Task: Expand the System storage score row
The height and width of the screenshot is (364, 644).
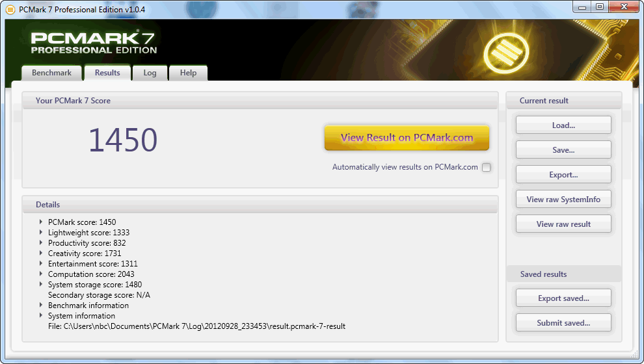Action: tap(41, 284)
